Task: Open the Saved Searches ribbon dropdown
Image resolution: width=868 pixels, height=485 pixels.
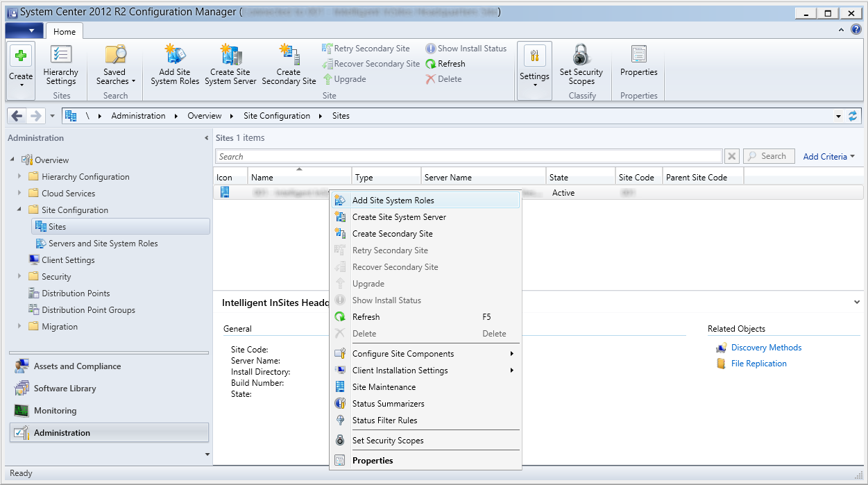Action: point(115,65)
